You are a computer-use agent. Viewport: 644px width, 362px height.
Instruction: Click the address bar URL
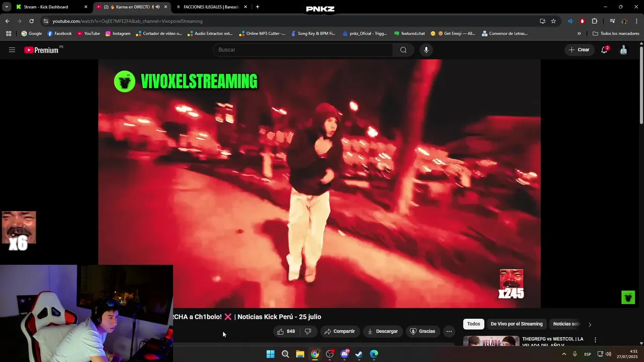[127, 21]
